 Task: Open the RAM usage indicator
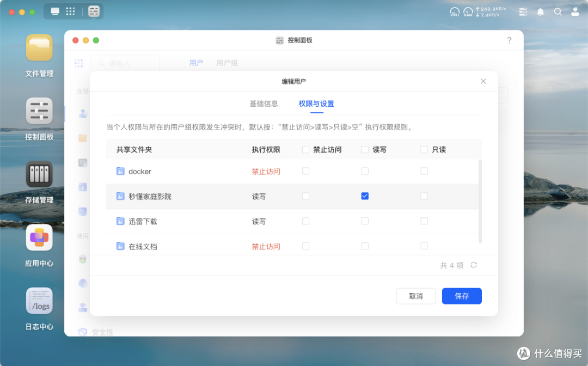pyautogui.click(x=468, y=12)
